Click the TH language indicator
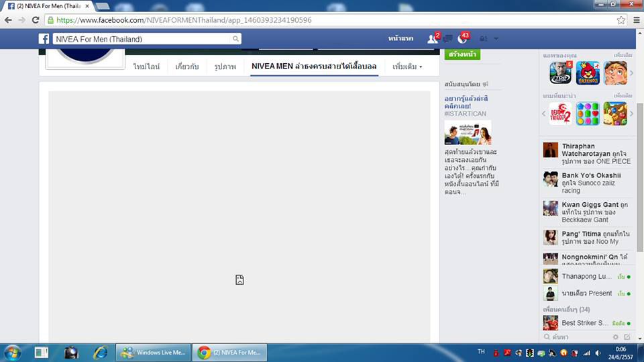 [x=482, y=352]
